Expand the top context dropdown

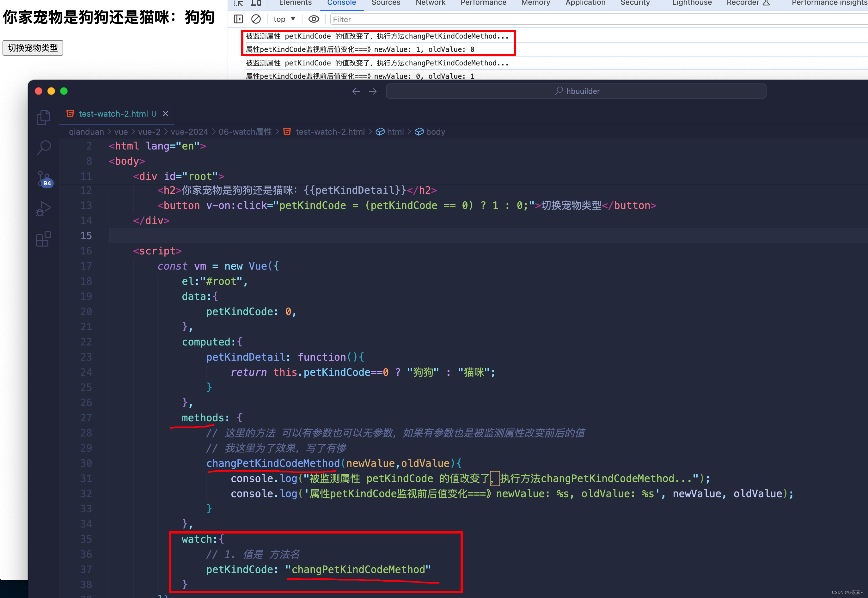284,19
